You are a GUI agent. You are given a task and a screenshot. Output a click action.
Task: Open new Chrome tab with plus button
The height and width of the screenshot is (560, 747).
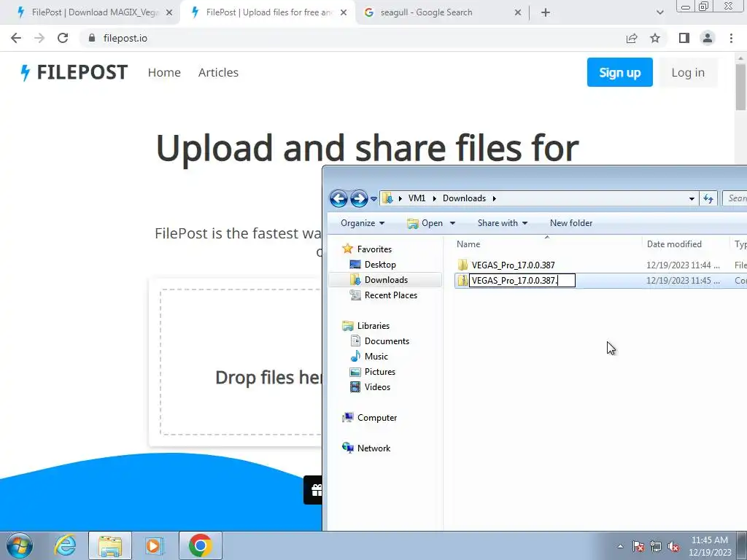(x=546, y=12)
